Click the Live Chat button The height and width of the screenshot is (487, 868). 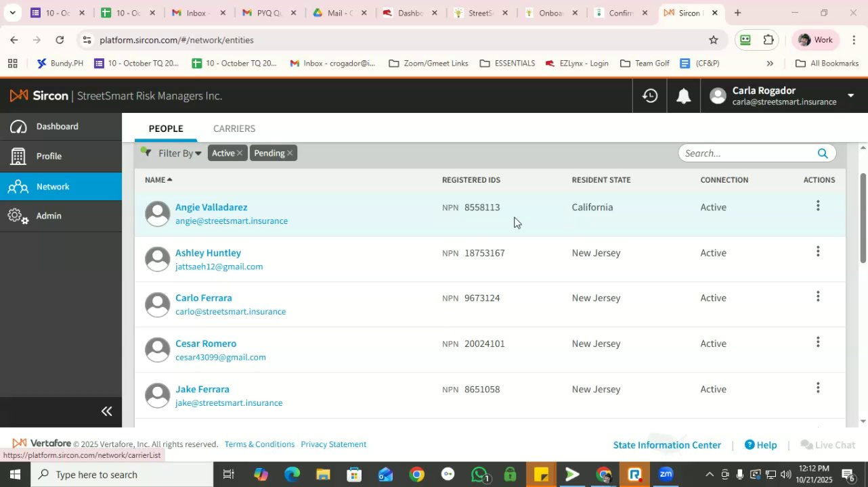click(x=828, y=445)
